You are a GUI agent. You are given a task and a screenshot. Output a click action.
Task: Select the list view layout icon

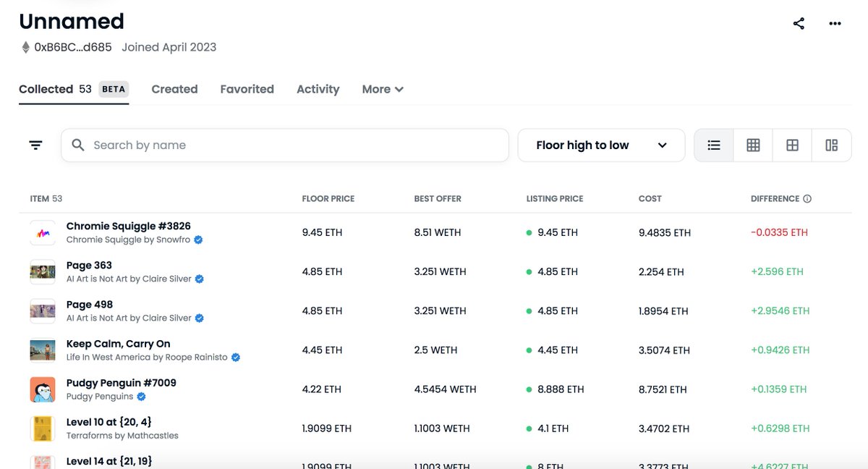click(x=714, y=145)
